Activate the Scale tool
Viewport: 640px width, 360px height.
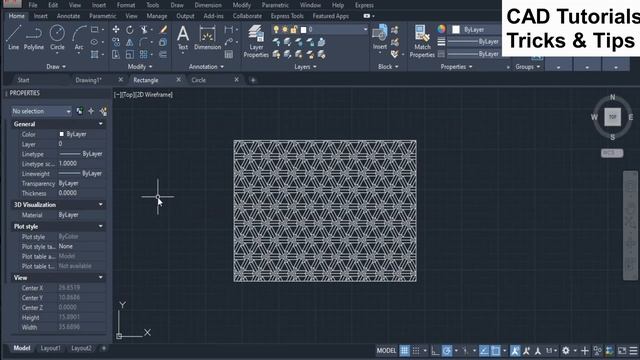pyautogui.click(x=130, y=54)
